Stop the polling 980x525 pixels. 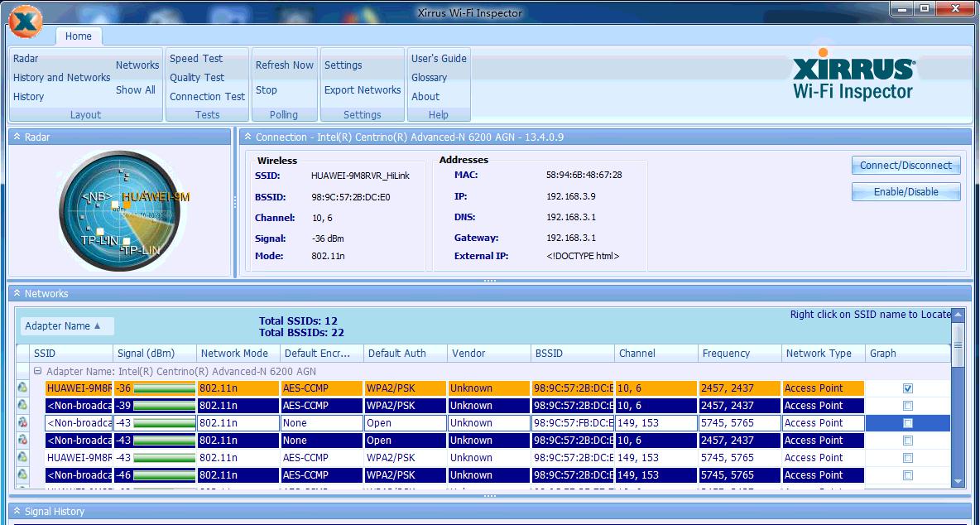[267, 90]
